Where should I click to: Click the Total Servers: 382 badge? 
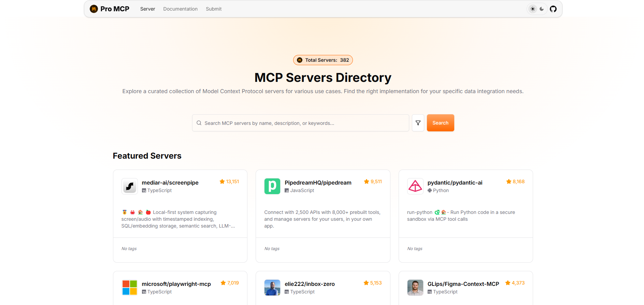click(x=323, y=60)
